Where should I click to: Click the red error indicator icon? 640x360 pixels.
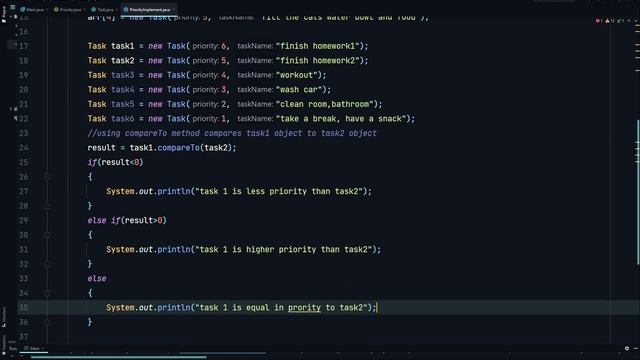pos(598,20)
